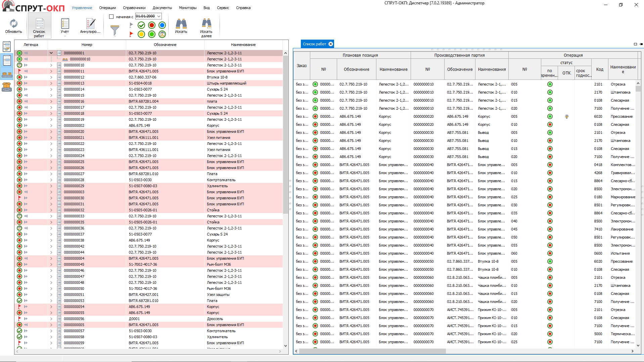Click the Обновить refresh icon

[x=13, y=24]
